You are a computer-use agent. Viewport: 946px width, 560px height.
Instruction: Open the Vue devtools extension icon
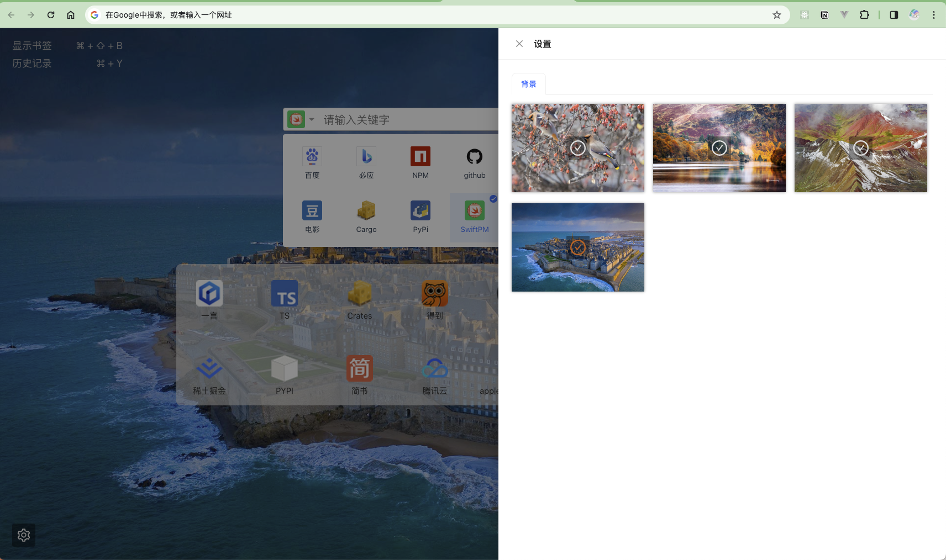pyautogui.click(x=844, y=15)
